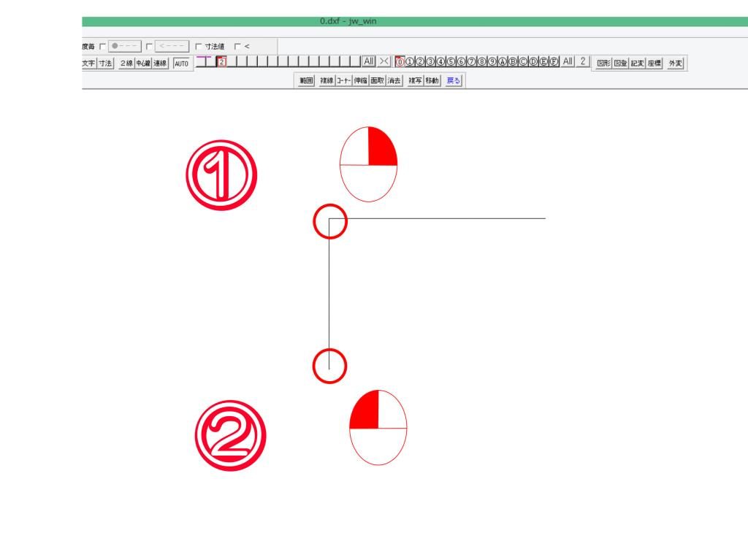This screenshot has height=560, width=748.
Task: Click the X toggle next to All
Action: [x=384, y=63]
